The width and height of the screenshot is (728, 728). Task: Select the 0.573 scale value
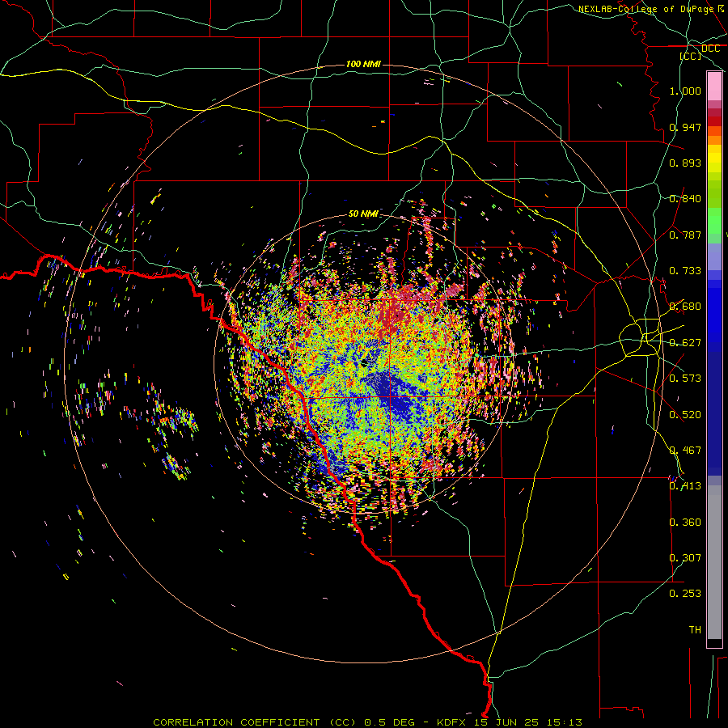(x=685, y=379)
